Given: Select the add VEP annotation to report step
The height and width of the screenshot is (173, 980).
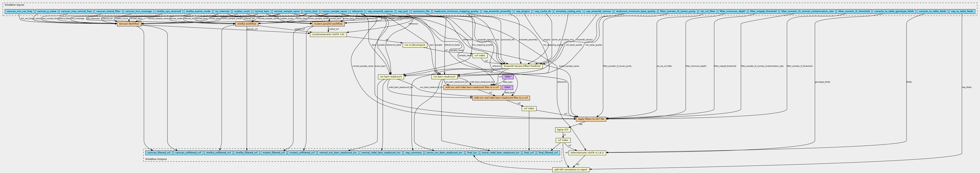Looking at the screenshot, I should (571, 170).
